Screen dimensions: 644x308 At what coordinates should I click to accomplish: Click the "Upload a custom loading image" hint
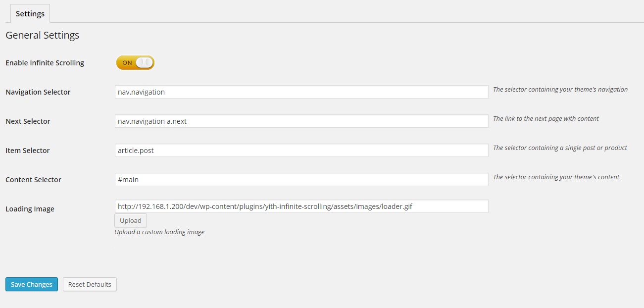159,232
